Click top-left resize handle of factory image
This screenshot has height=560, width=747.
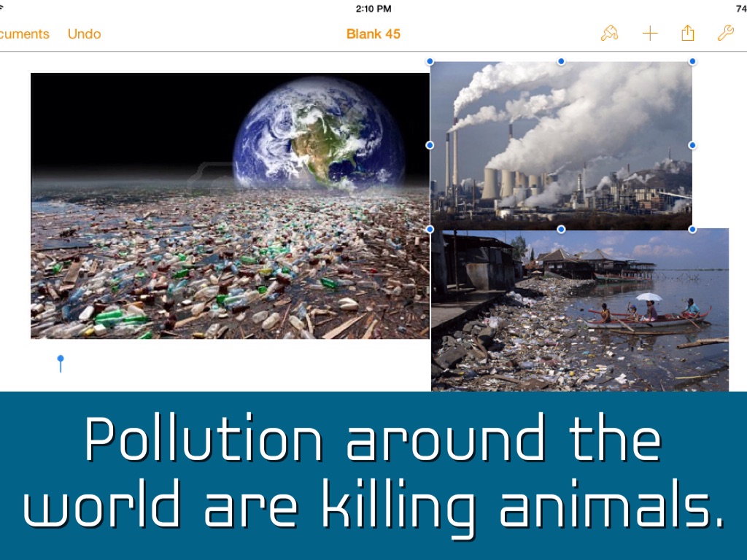click(x=430, y=62)
